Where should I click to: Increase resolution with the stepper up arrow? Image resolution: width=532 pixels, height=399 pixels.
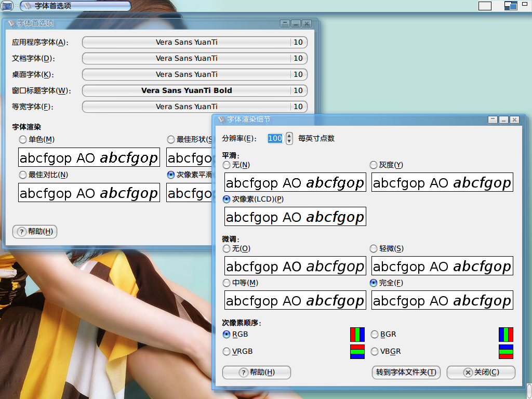tap(289, 136)
